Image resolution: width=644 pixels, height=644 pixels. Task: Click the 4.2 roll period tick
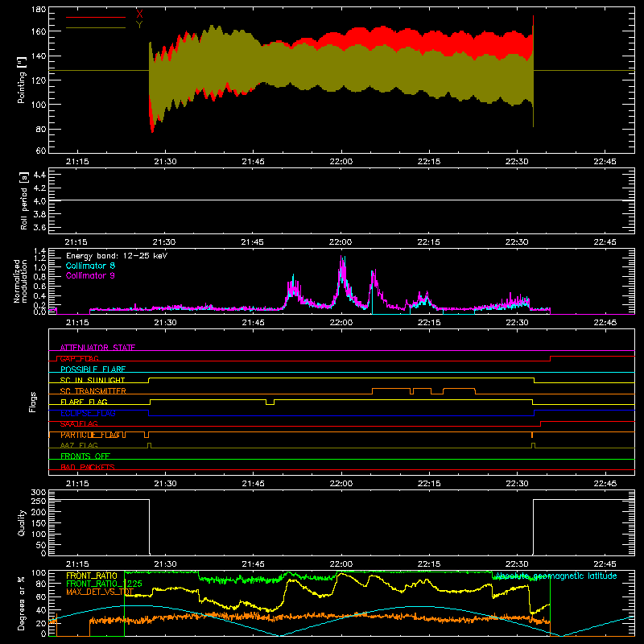tap(39, 188)
